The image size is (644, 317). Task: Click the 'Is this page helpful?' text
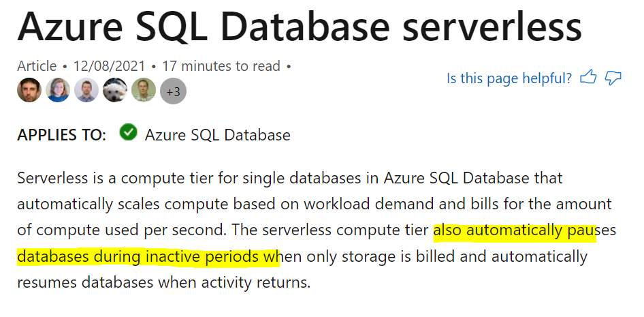509,78
